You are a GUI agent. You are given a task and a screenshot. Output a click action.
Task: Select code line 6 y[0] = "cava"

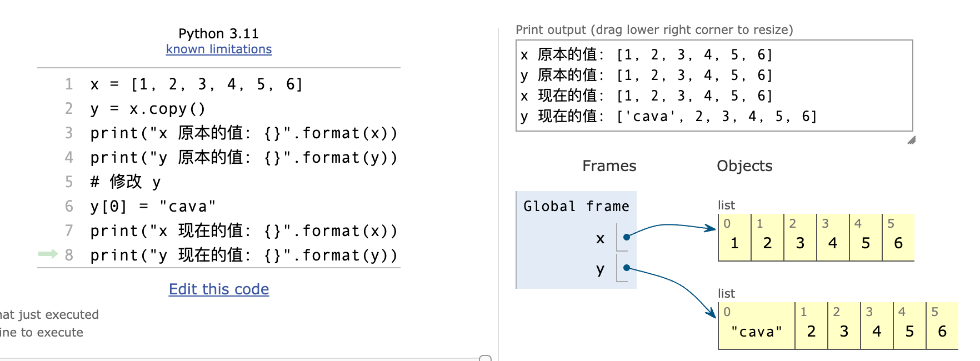click(x=153, y=207)
